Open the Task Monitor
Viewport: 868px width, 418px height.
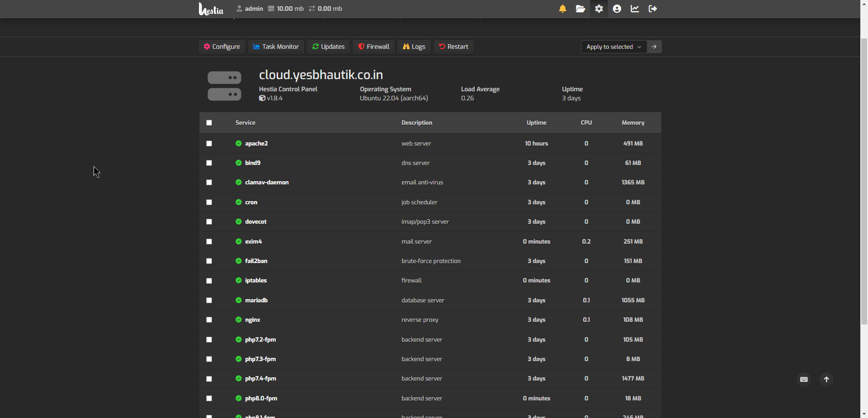click(276, 47)
